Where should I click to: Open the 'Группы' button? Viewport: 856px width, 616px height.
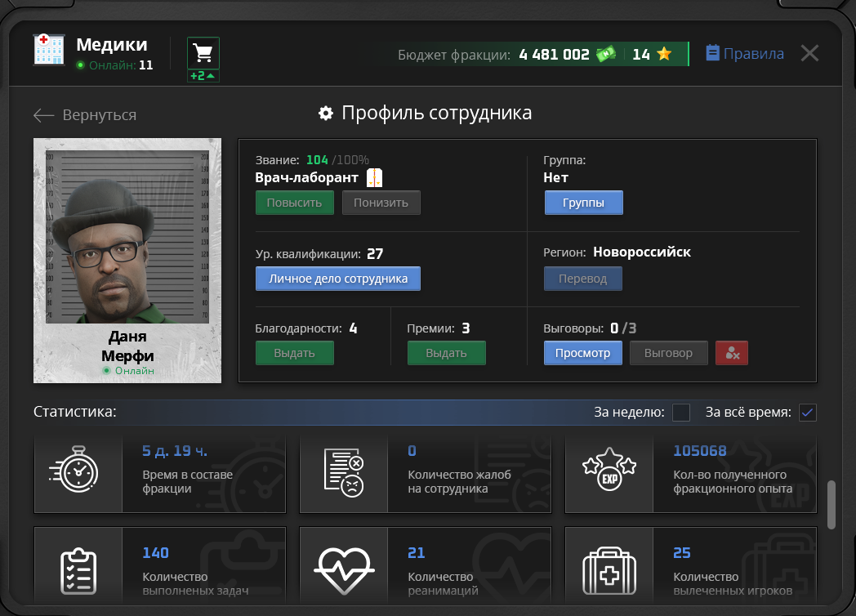point(583,203)
